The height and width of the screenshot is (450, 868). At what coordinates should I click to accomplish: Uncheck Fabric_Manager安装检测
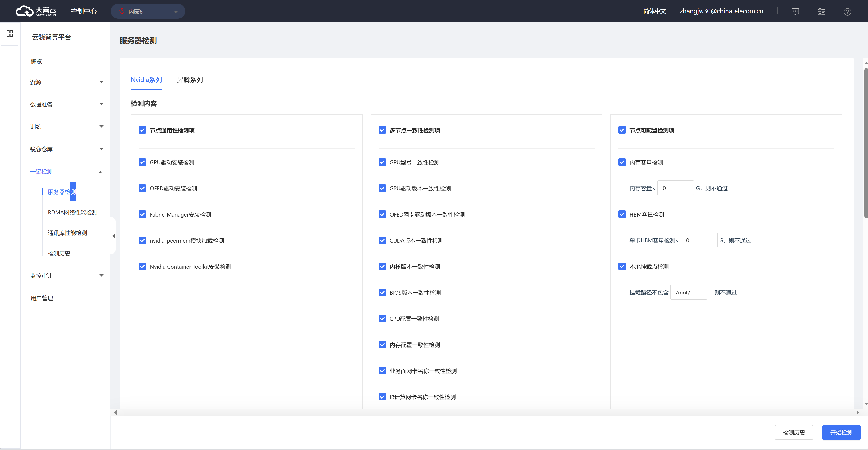click(x=142, y=214)
